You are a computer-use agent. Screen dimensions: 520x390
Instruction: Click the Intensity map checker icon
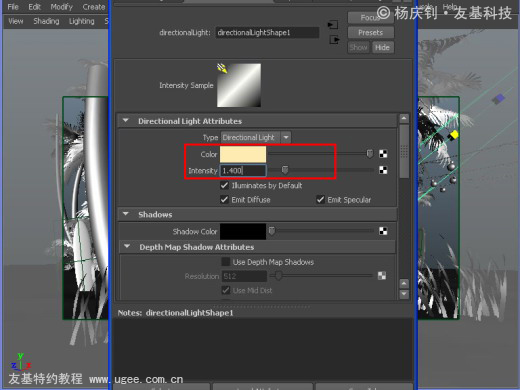click(x=383, y=170)
